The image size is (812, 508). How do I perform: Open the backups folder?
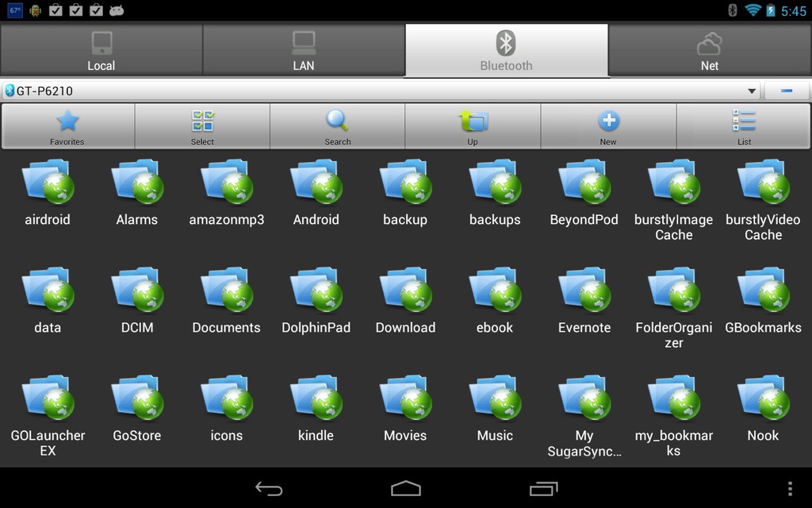pyautogui.click(x=495, y=192)
